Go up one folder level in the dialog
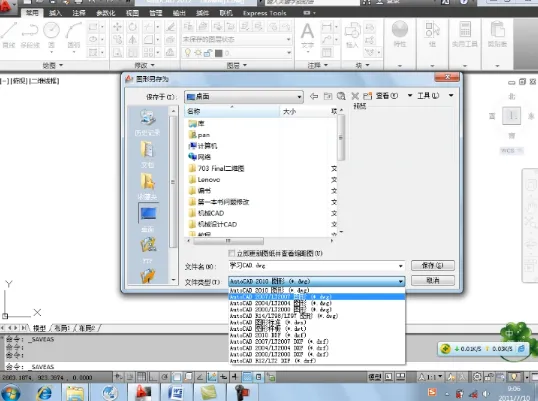538x401 pixels. (328, 96)
